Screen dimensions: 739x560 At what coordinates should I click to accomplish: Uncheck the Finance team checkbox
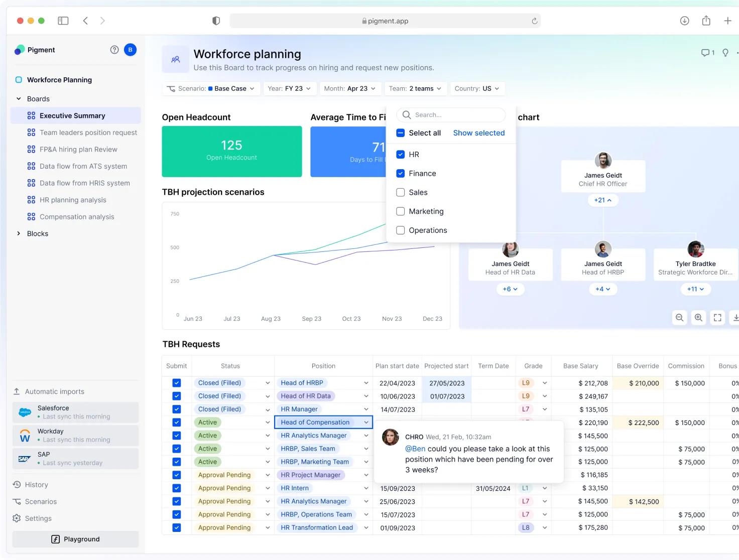tap(401, 174)
